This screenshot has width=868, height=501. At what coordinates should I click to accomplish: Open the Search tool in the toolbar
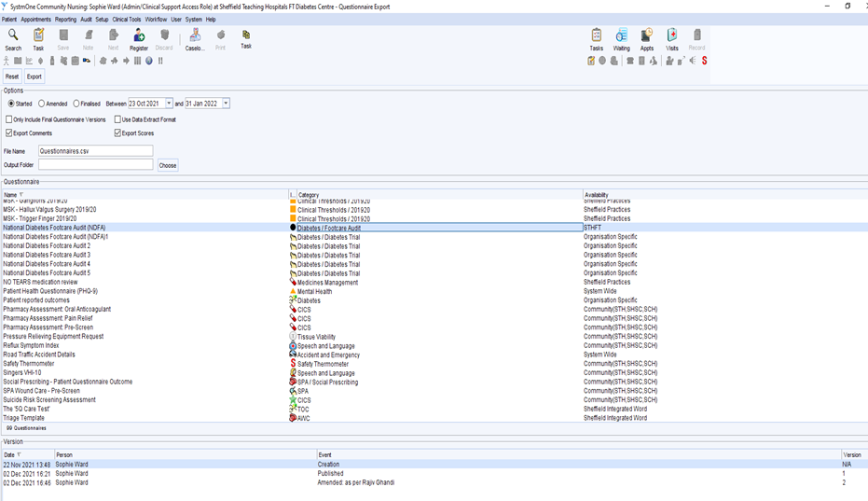click(x=13, y=39)
